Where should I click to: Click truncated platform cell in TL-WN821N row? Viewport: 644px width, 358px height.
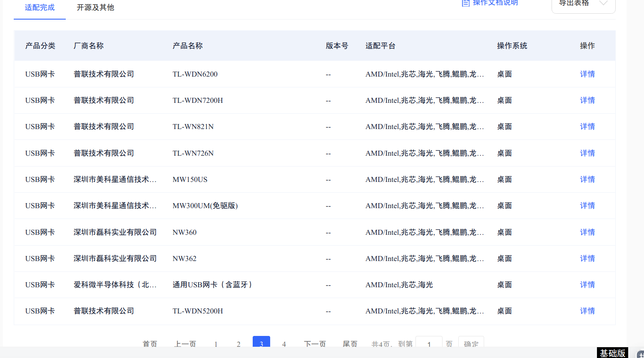(425, 127)
